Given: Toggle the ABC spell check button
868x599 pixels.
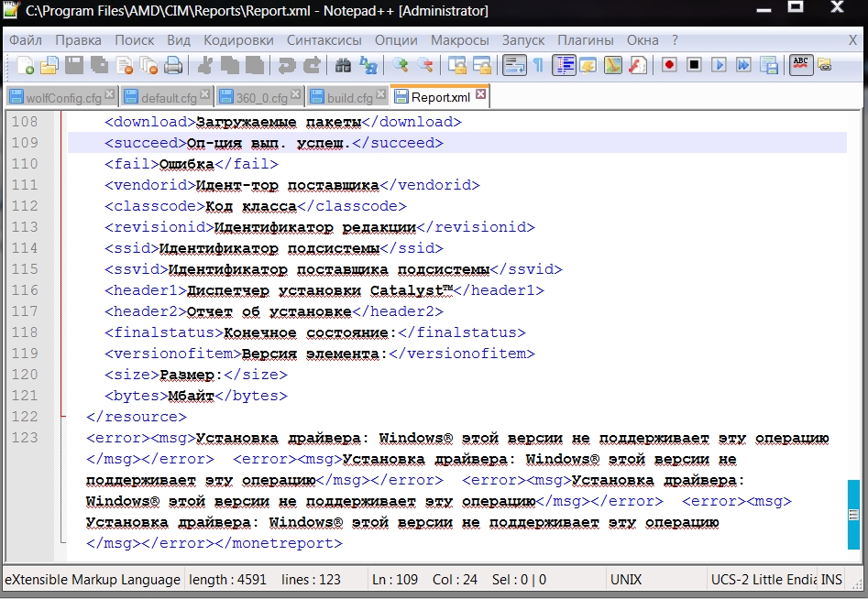Looking at the screenshot, I should pyautogui.click(x=800, y=65).
